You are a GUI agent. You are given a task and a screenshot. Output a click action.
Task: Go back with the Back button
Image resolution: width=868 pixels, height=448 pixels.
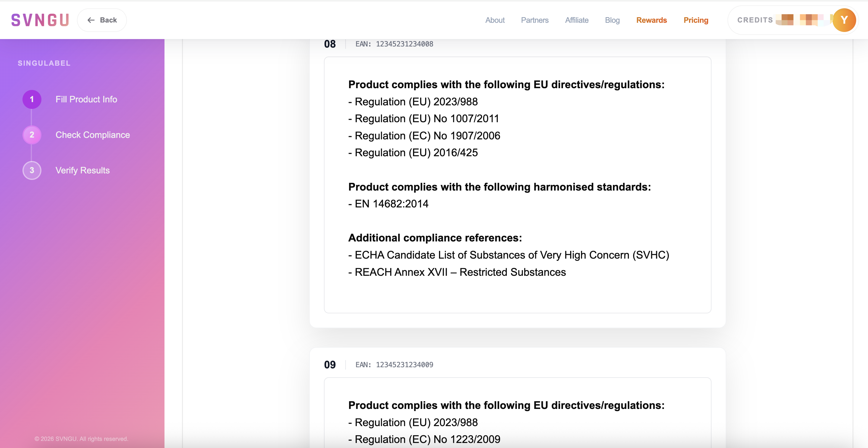coord(102,20)
